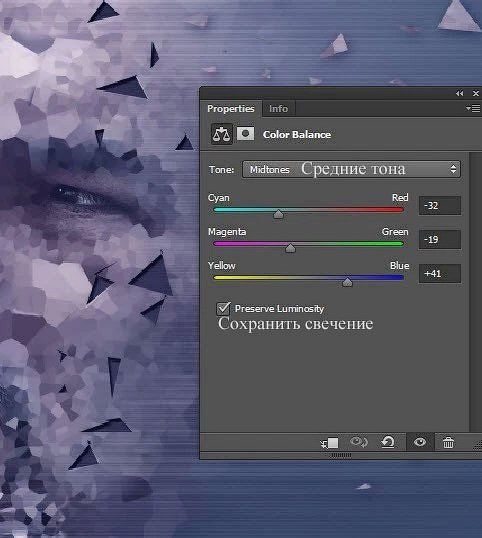Select the Properties tab
The height and width of the screenshot is (538, 482).
click(231, 109)
